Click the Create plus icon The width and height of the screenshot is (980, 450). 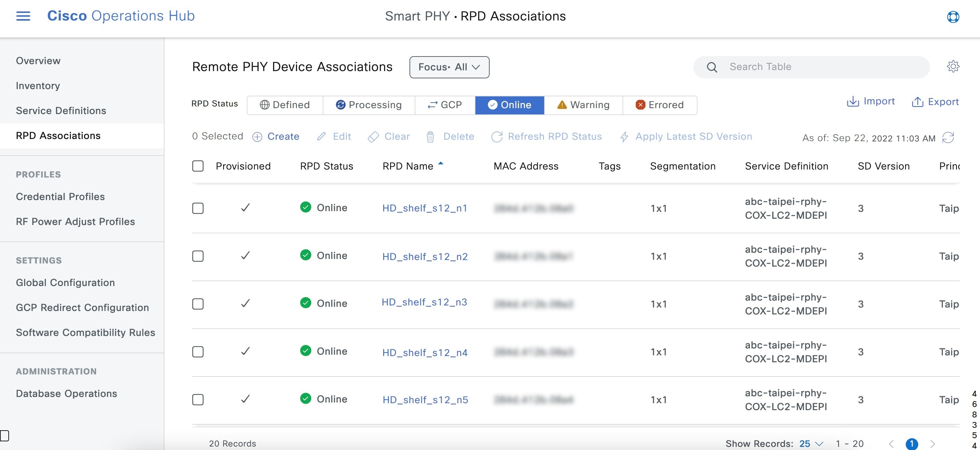pyautogui.click(x=257, y=137)
